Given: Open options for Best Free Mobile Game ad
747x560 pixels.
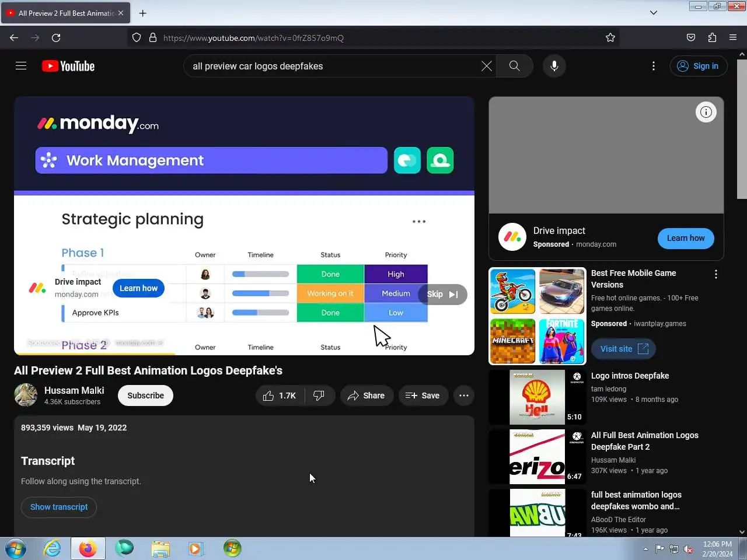Looking at the screenshot, I should pyautogui.click(x=716, y=274).
